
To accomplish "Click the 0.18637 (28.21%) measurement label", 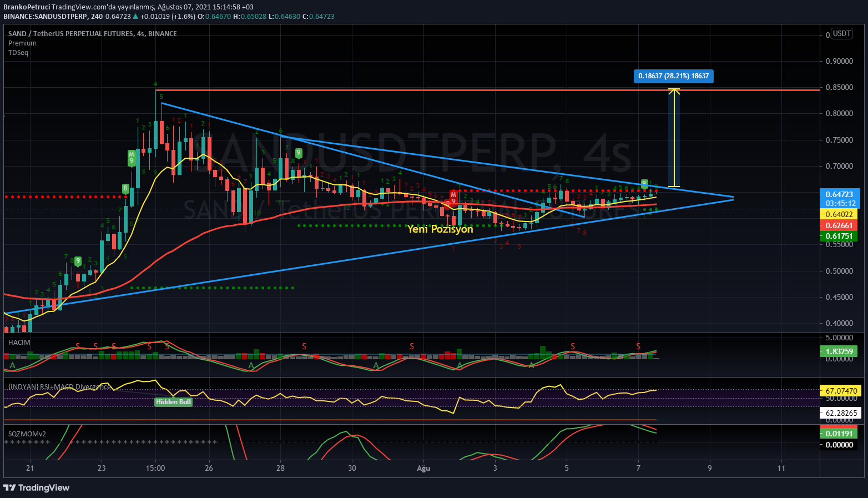I will coord(673,76).
